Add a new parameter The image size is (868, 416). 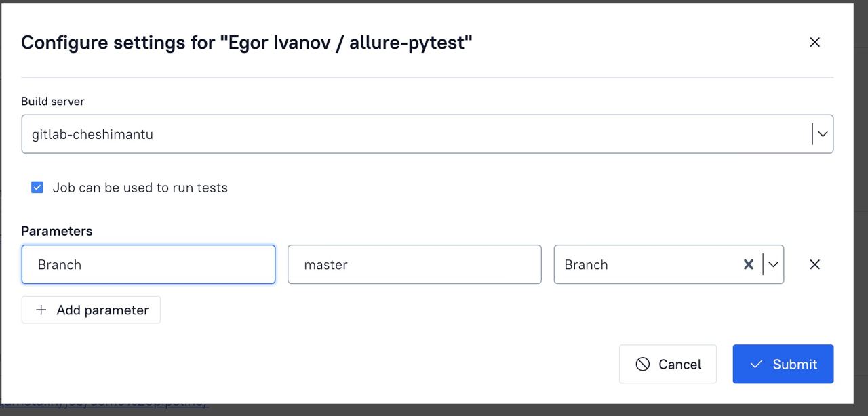(91, 310)
